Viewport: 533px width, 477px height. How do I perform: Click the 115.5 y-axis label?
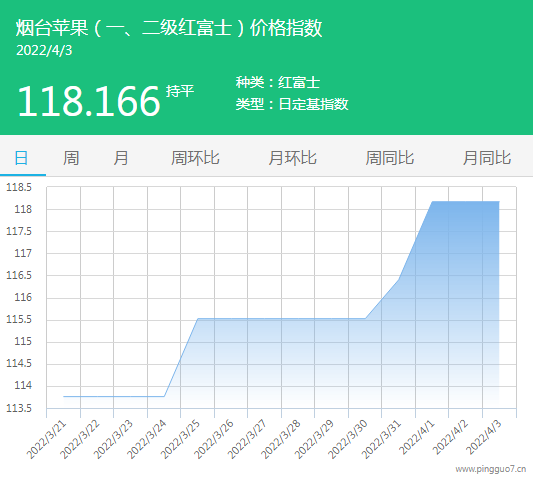tap(19, 320)
